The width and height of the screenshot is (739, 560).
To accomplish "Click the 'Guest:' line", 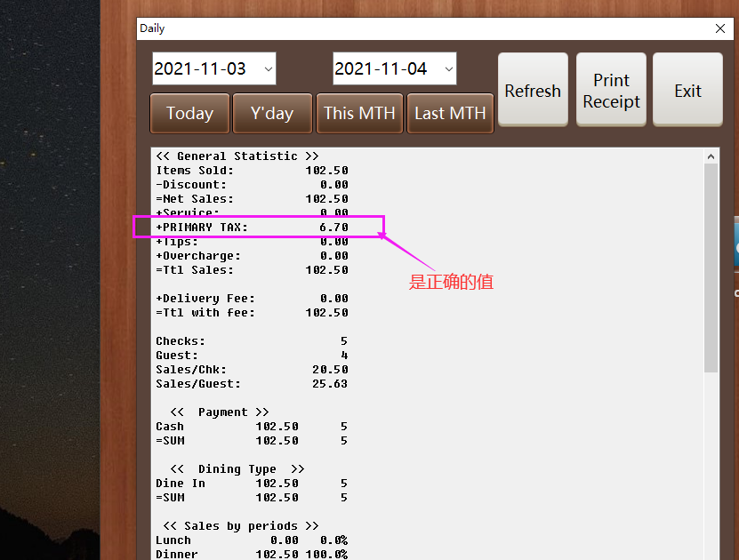I will tap(253, 356).
